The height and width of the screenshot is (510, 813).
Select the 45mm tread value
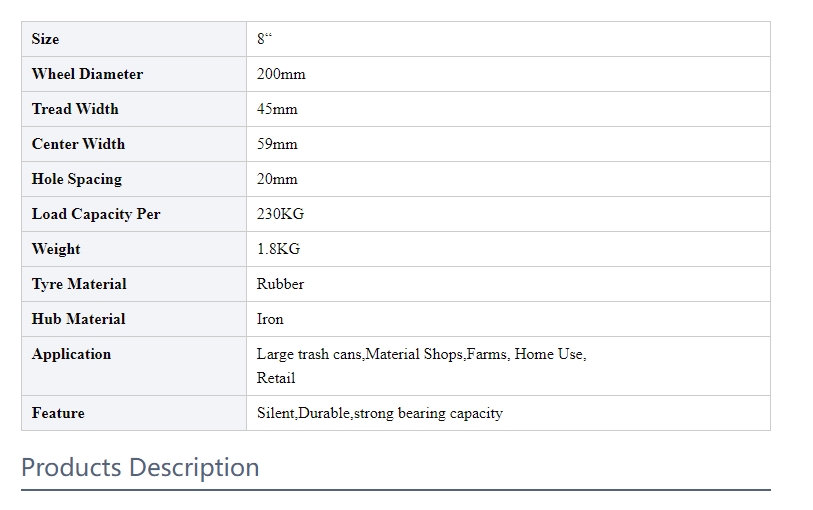(277, 109)
